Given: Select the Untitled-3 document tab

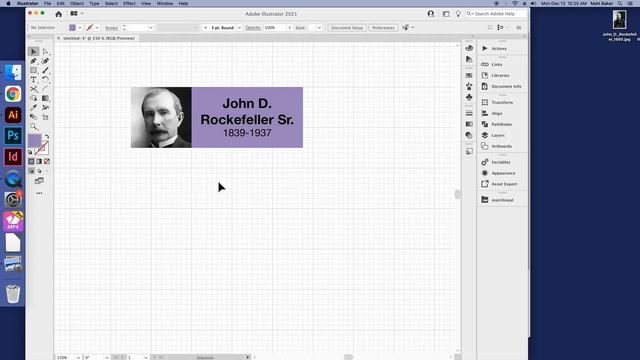Looking at the screenshot, I should [x=99, y=38].
